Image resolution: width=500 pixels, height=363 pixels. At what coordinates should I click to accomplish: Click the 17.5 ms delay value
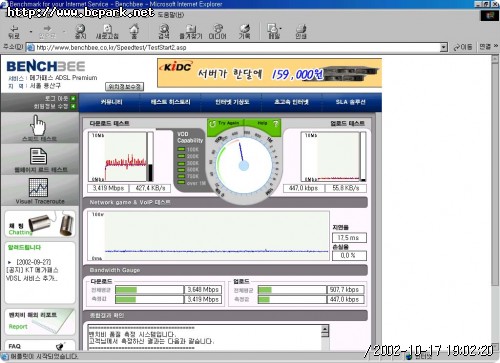[x=349, y=237]
